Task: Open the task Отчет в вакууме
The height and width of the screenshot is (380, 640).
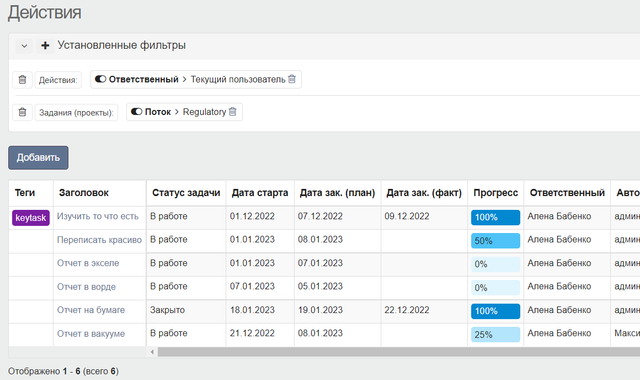Action: coord(91,333)
